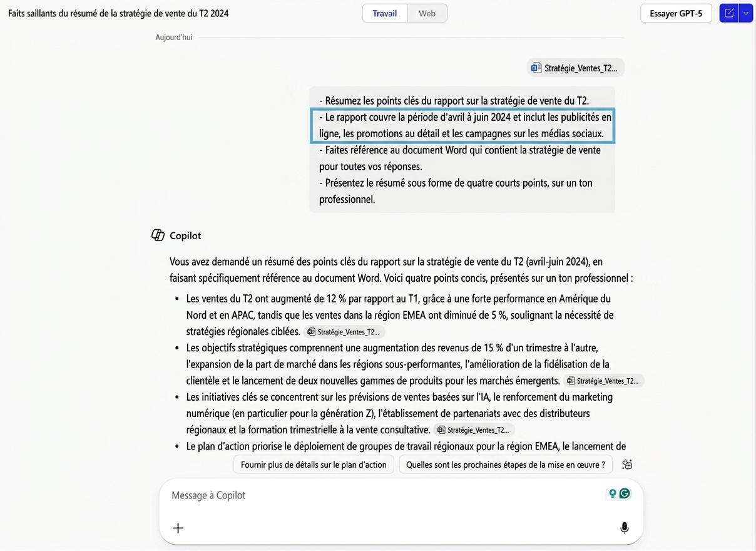Click the bullet 'Les ventes du T2 ont augmenté'

(400, 315)
